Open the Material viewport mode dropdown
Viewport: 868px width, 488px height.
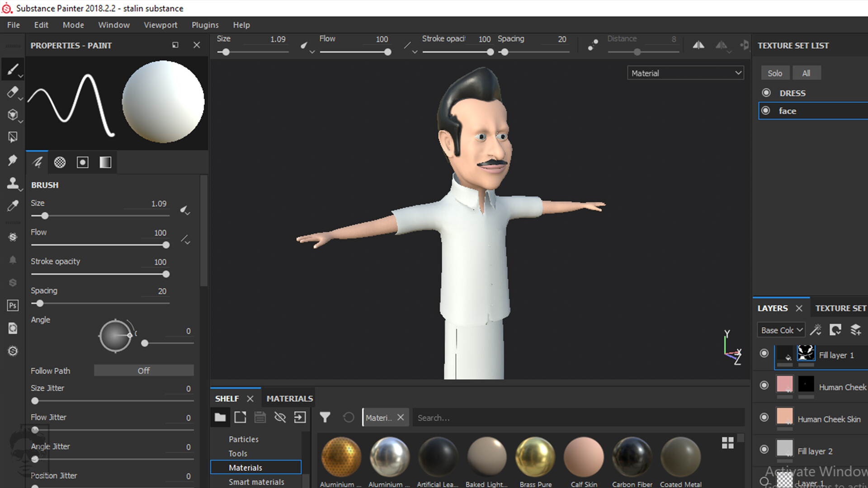click(685, 73)
